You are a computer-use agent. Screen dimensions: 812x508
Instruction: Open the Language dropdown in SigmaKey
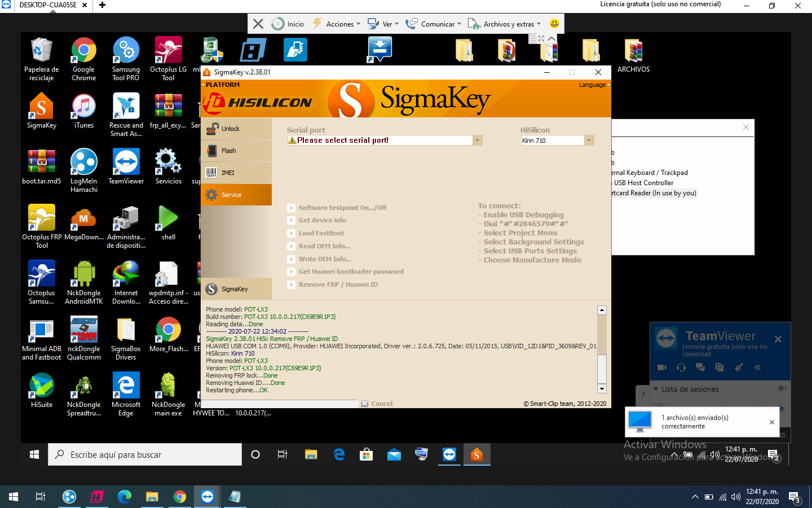(594, 85)
